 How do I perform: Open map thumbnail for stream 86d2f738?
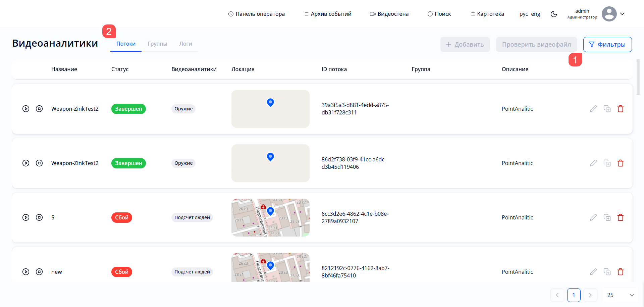pyautogui.click(x=270, y=163)
